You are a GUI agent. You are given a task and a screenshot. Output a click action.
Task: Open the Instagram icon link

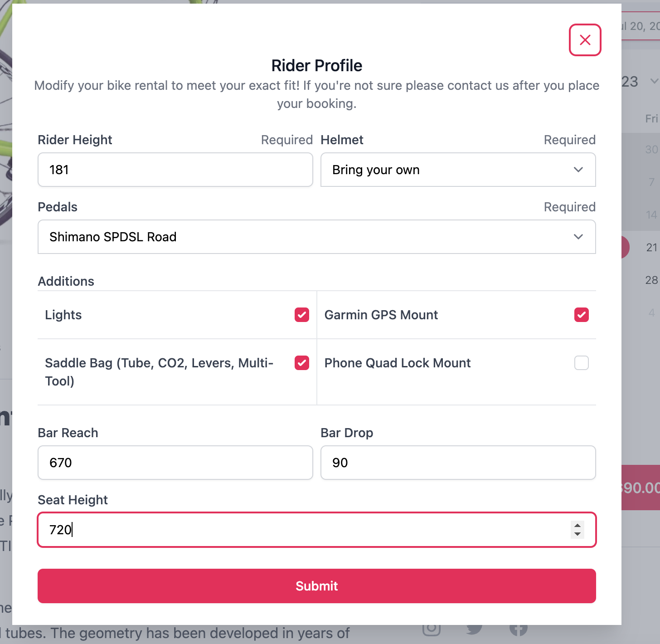pyautogui.click(x=431, y=631)
